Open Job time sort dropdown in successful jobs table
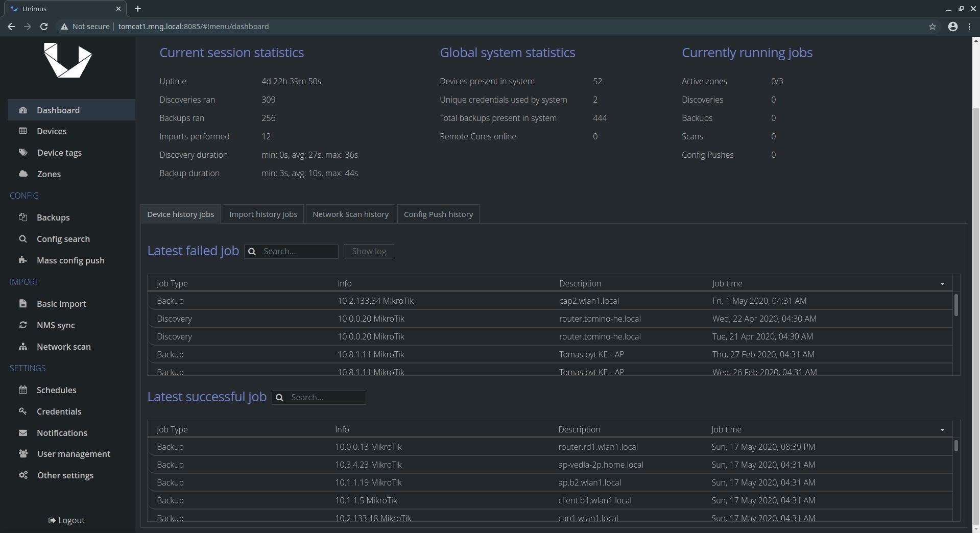Viewport: 980px width, 533px height. [x=942, y=430]
